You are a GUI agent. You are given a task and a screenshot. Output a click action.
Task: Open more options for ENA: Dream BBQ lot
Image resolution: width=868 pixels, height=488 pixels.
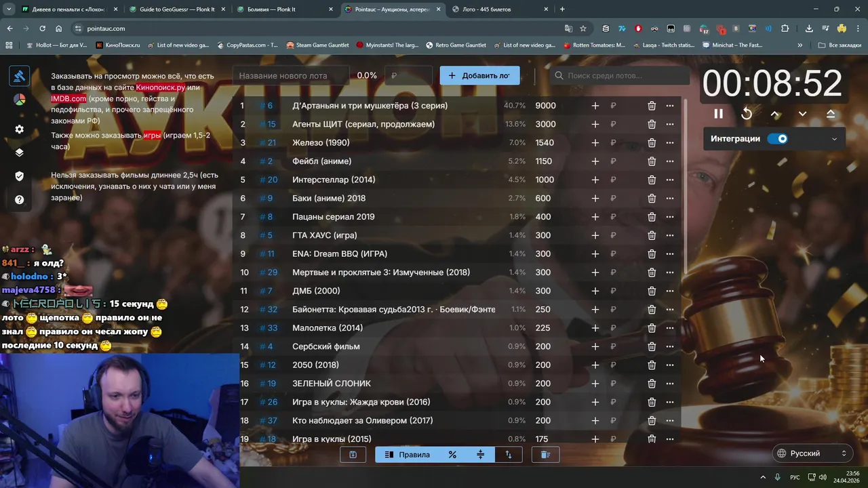click(670, 254)
